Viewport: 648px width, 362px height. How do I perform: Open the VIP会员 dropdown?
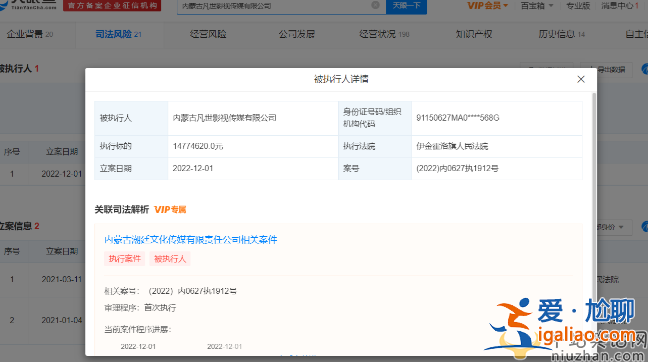[487, 6]
